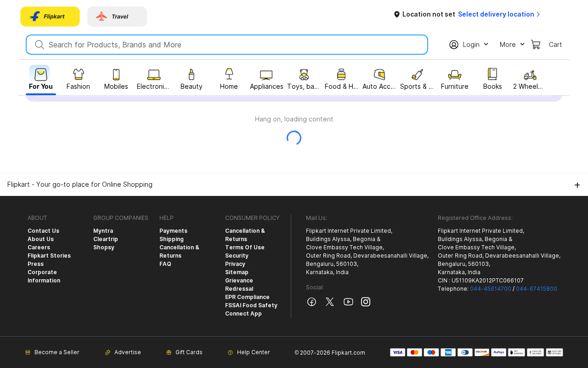Open Corporate Information link
The image size is (588, 368).
[44, 276]
